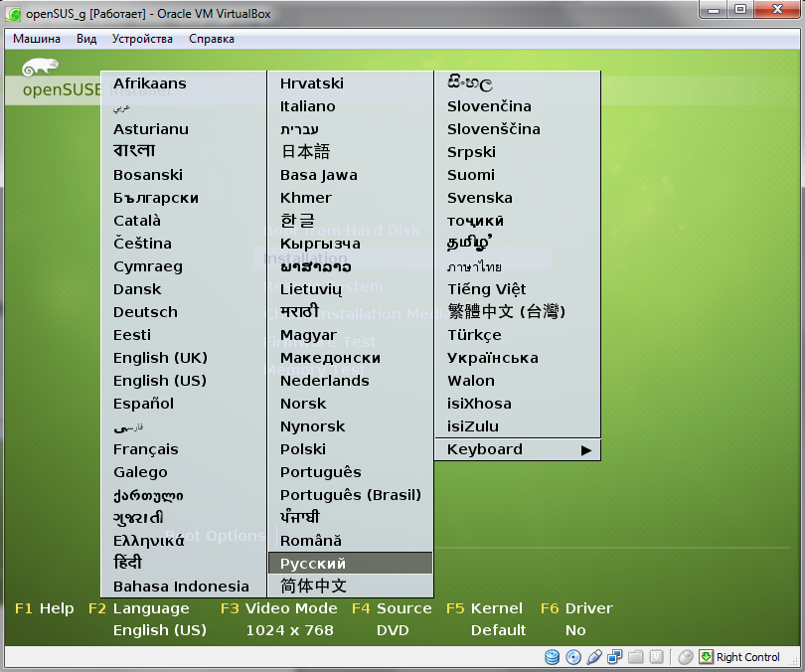
Task: Click the USB devices status icon
Action: tap(594, 657)
